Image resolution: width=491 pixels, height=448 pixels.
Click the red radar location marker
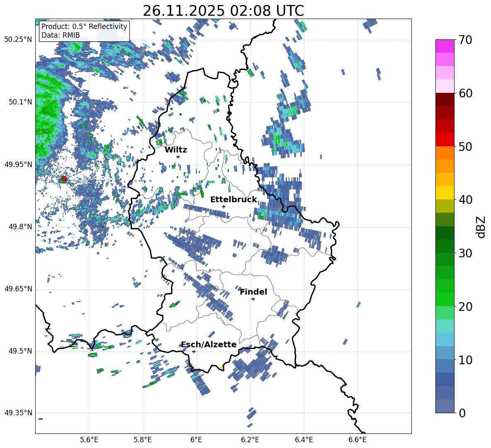pyautogui.click(x=64, y=179)
